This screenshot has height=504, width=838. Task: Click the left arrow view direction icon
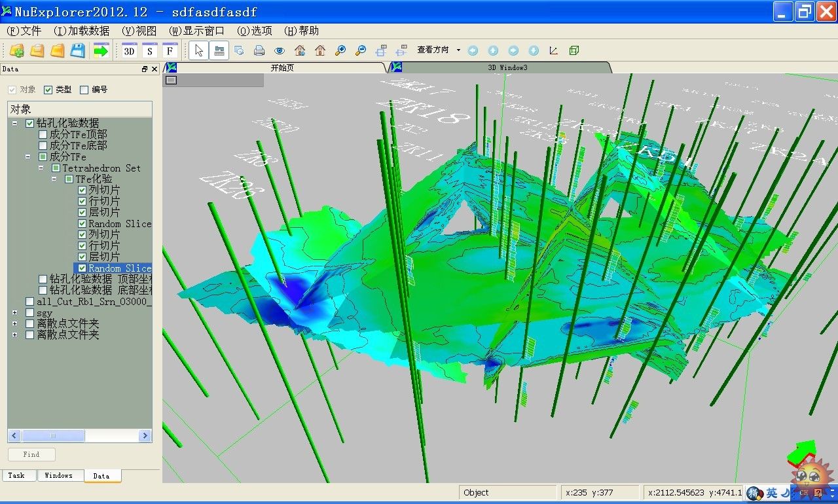coord(473,50)
